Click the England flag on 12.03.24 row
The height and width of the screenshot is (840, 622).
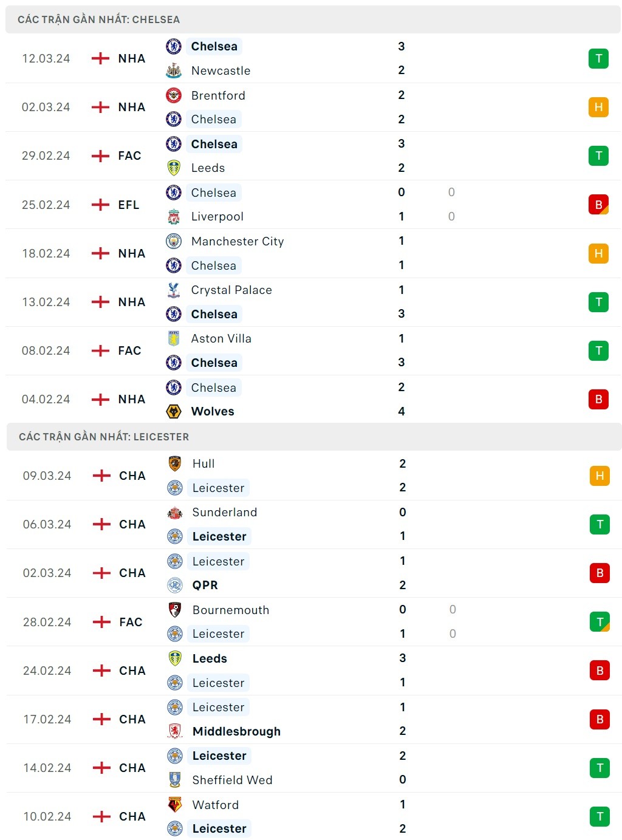(x=100, y=58)
